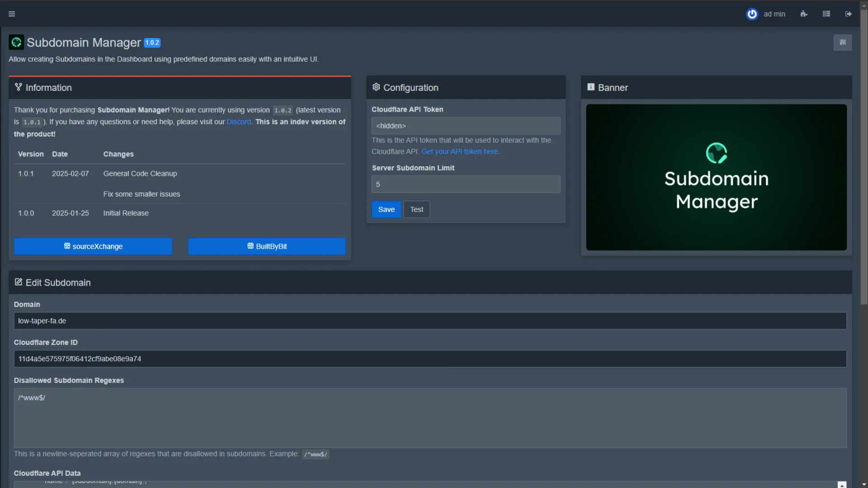Save the Cloudflare configuration
This screenshot has height=488, width=868.
pos(386,210)
